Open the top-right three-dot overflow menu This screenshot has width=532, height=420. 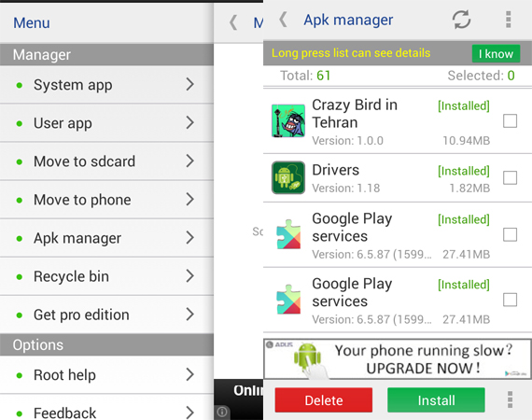tap(509, 20)
